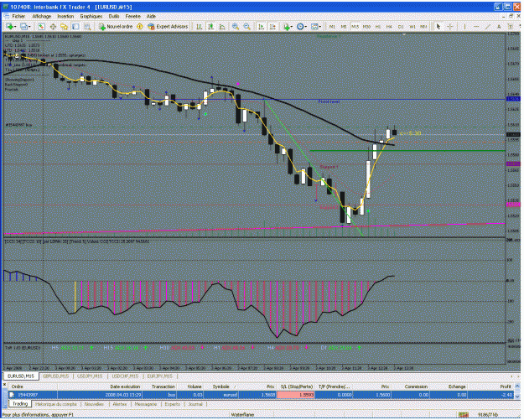Select the M5 timeframe

pos(344,26)
